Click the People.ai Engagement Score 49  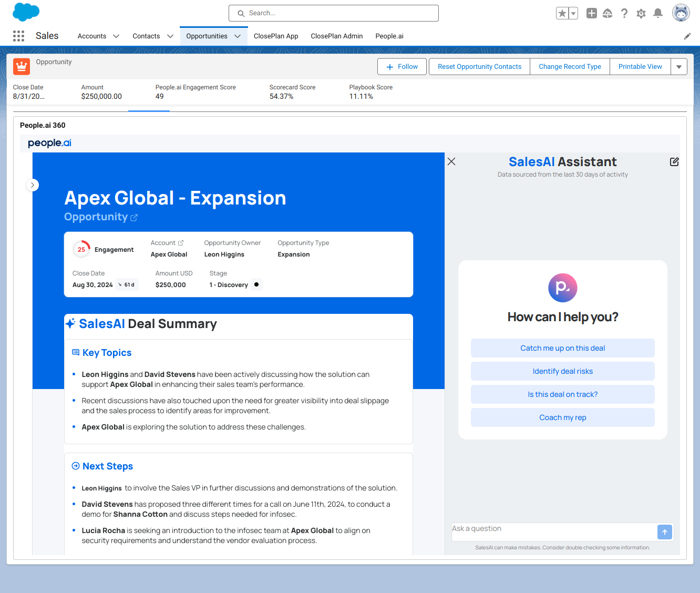point(160,97)
